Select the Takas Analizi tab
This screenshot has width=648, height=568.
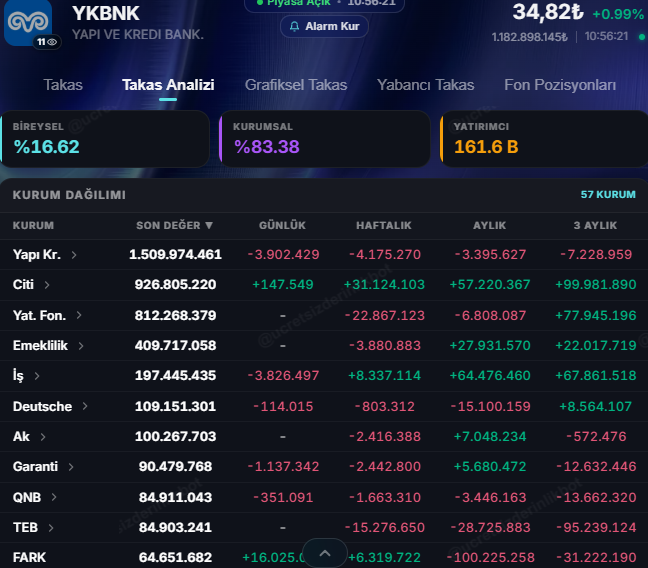coord(168,85)
